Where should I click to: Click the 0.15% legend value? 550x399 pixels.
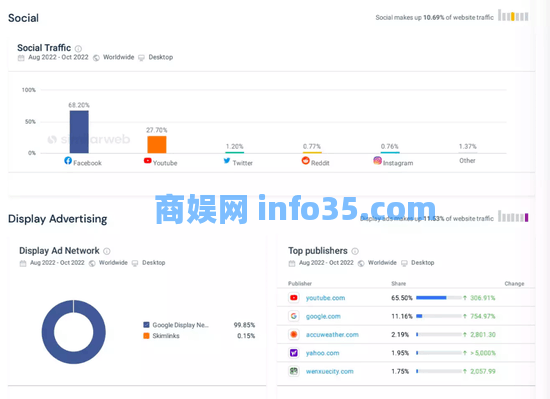(x=246, y=336)
